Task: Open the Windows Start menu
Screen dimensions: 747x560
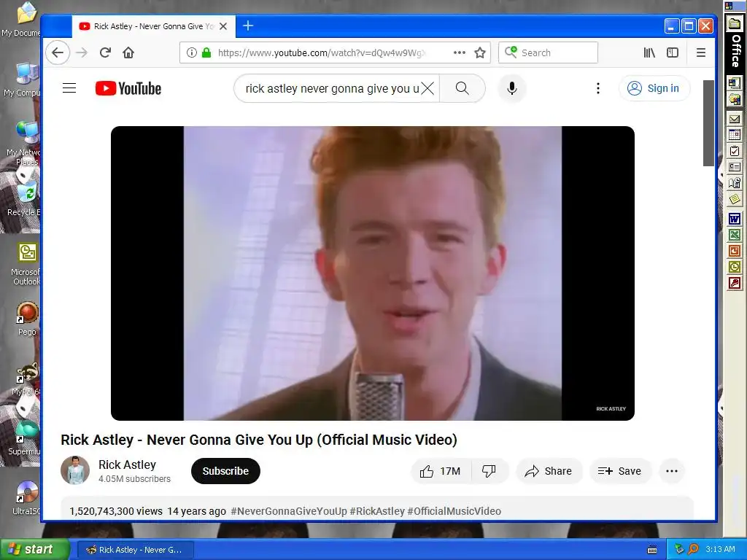Action: (34, 550)
